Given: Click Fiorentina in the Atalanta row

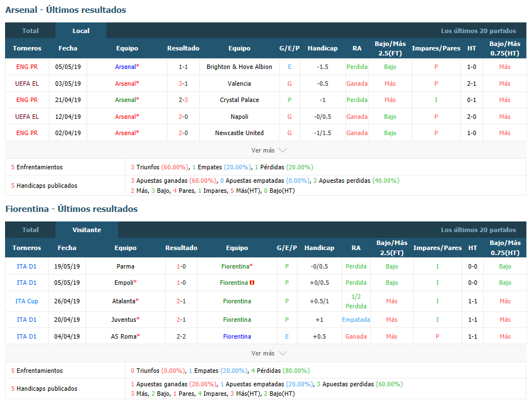Looking at the screenshot, I should click(237, 301).
